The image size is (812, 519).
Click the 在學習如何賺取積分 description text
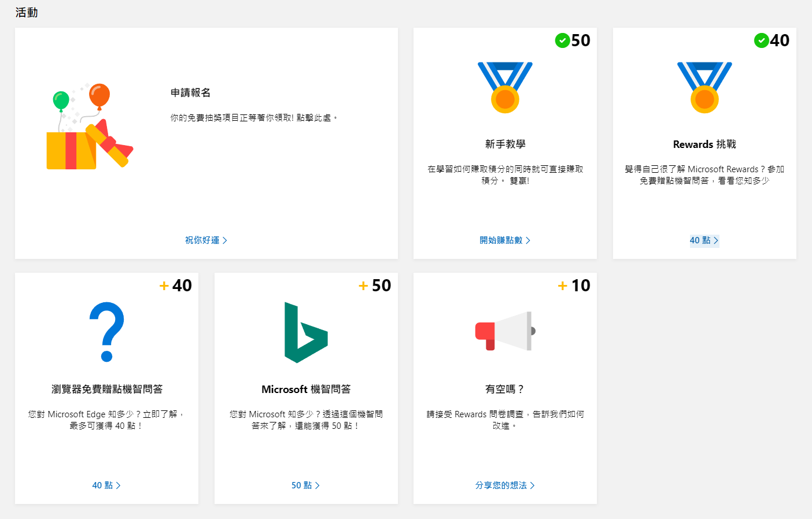point(505,175)
